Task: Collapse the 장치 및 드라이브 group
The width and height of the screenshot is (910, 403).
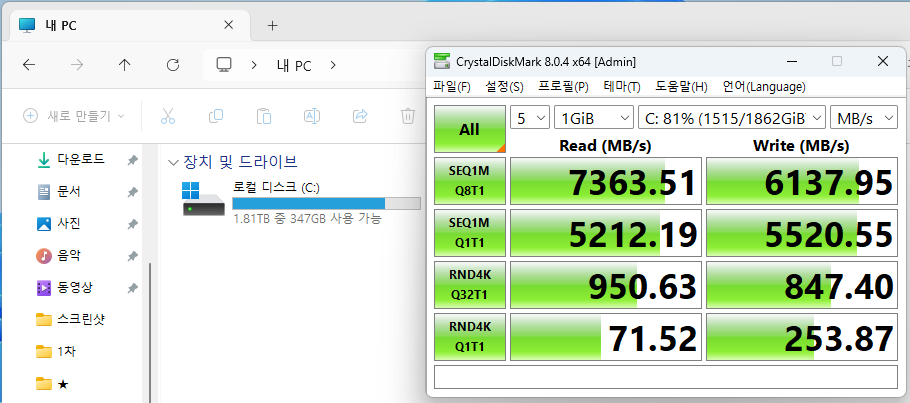Action: pyautogui.click(x=172, y=163)
